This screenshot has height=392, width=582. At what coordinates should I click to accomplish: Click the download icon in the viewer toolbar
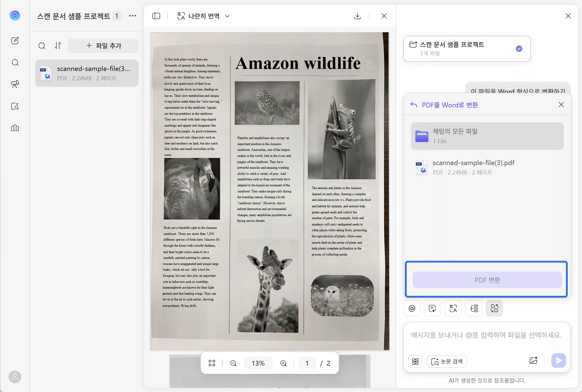tap(357, 16)
